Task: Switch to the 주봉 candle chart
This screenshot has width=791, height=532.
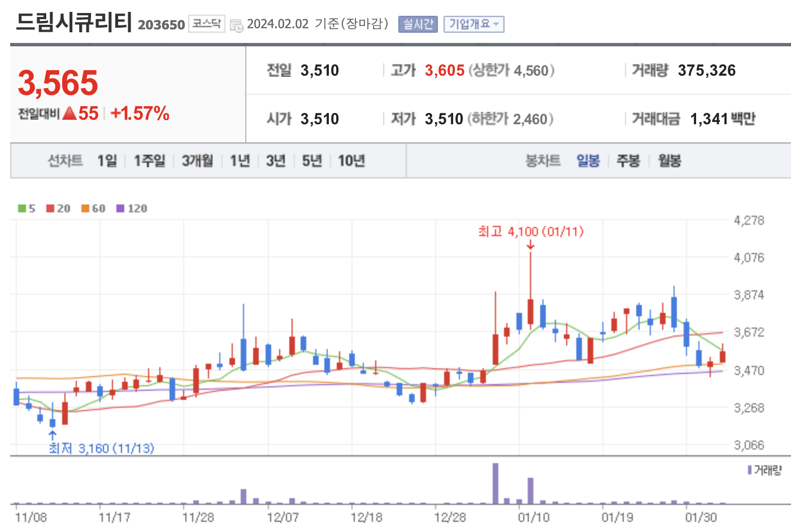Action: pyautogui.click(x=628, y=161)
